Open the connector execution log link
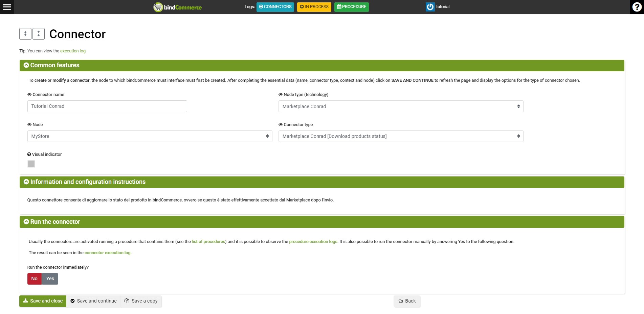The image size is (644, 314). coord(108,253)
